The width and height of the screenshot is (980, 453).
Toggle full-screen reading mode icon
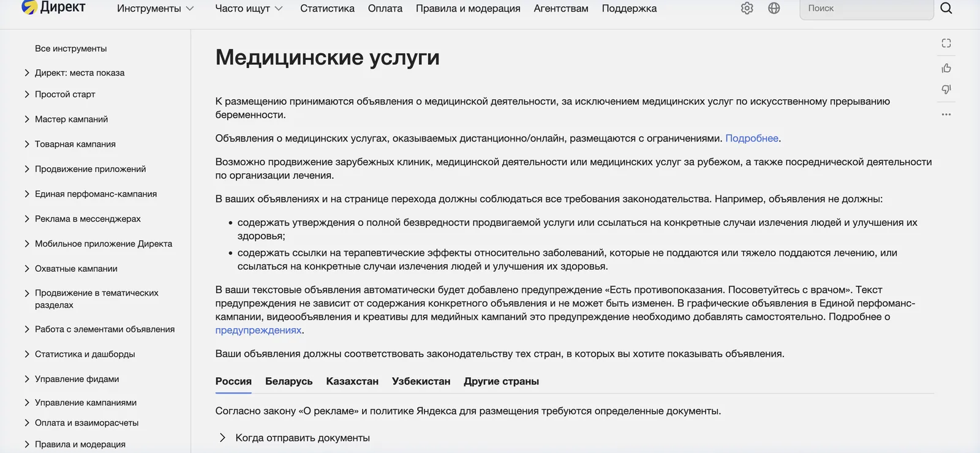tap(946, 43)
